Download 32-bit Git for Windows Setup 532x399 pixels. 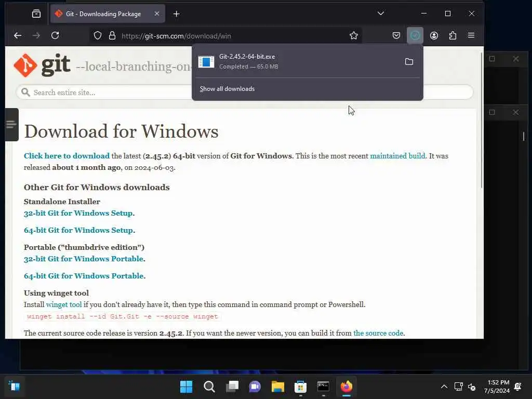pos(78,212)
